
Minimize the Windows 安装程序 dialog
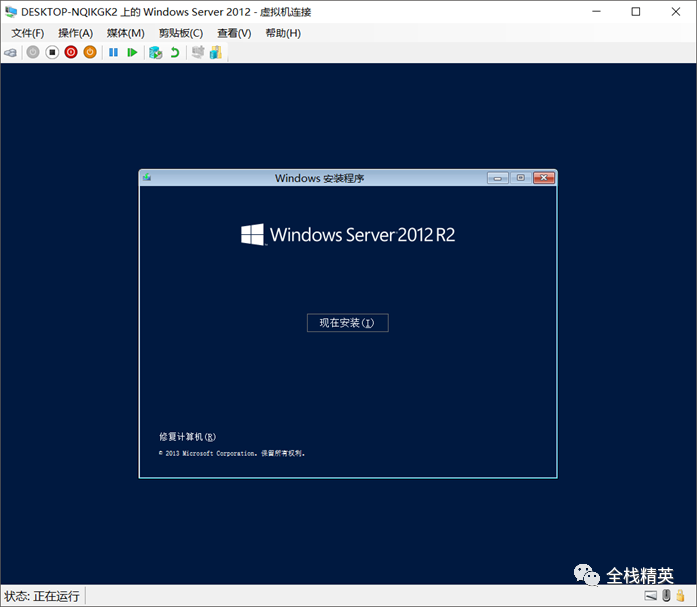point(497,178)
